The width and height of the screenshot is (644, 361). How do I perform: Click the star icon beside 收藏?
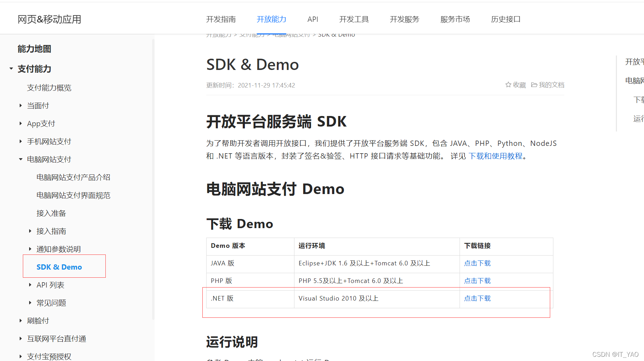pyautogui.click(x=508, y=85)
